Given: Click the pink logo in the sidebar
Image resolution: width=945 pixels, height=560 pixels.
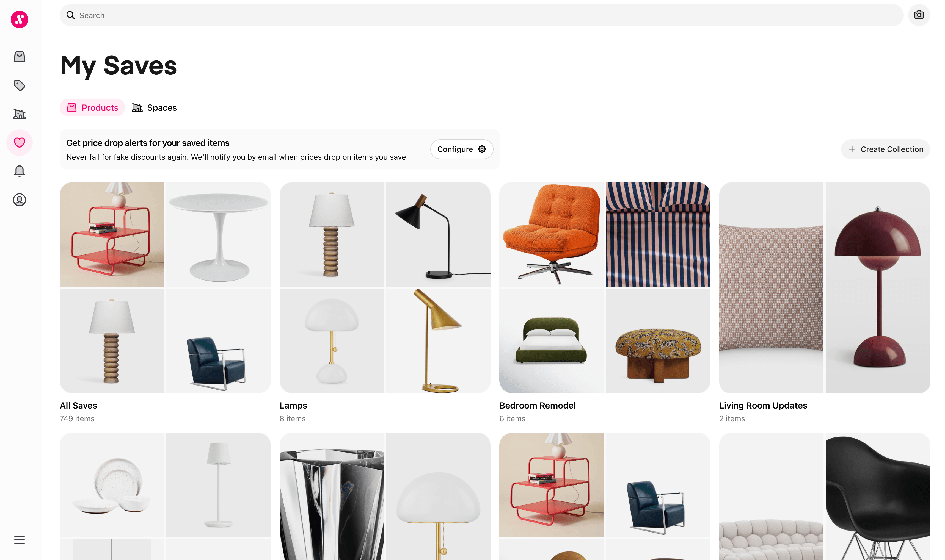Looking at the screenshot, I should pyautogui.click(x=20, y=19).
